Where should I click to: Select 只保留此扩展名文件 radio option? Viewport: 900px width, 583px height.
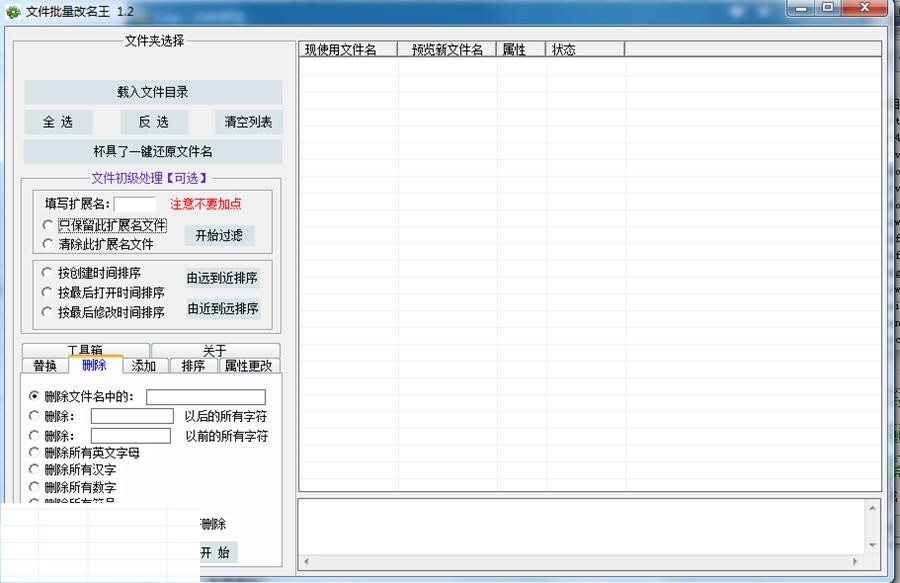pos(47,226)
